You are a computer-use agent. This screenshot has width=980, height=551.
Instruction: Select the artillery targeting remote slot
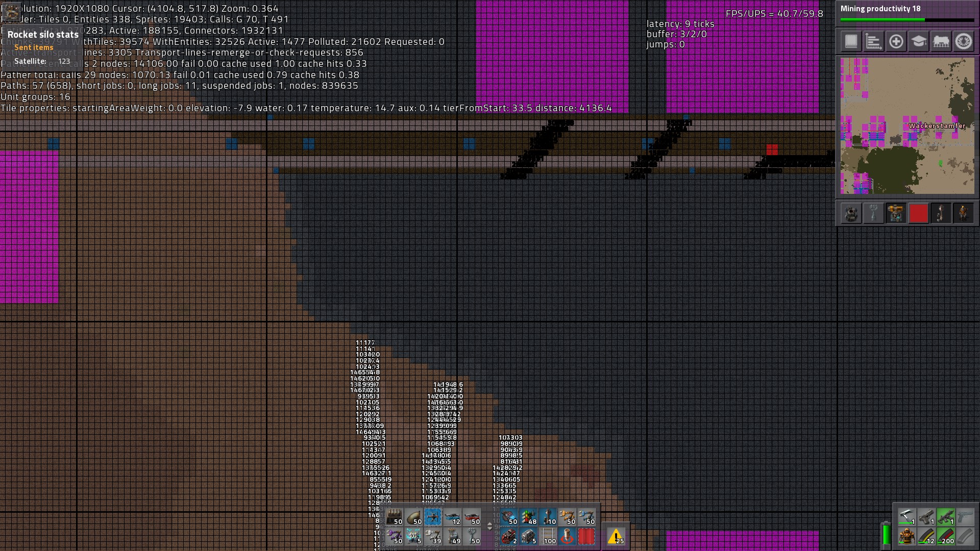(567, 536)
